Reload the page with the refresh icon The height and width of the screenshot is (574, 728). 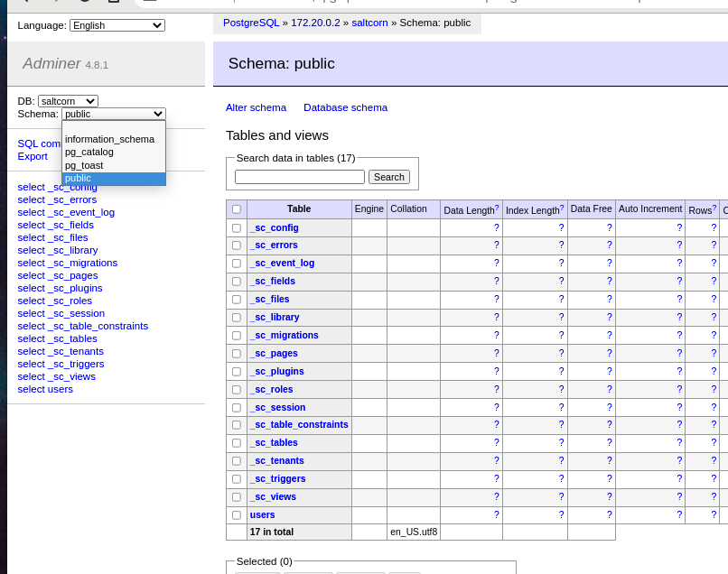[84, 4]
